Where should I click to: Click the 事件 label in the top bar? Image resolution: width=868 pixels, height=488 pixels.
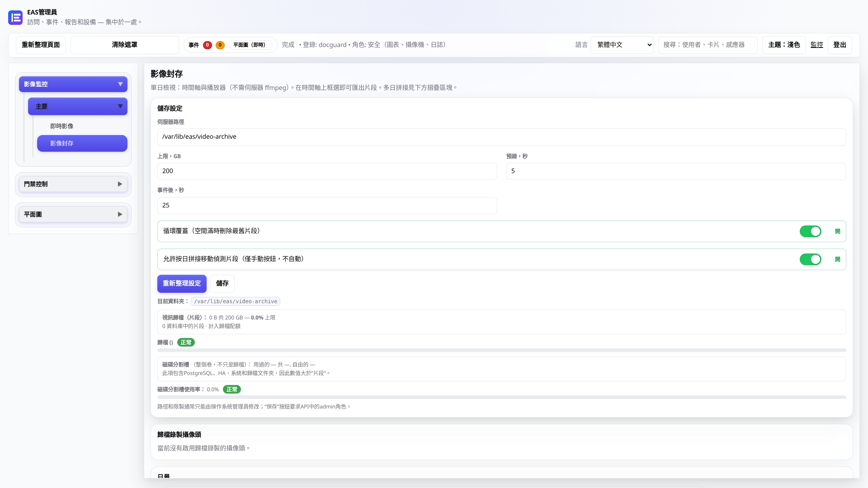[194, 45]
